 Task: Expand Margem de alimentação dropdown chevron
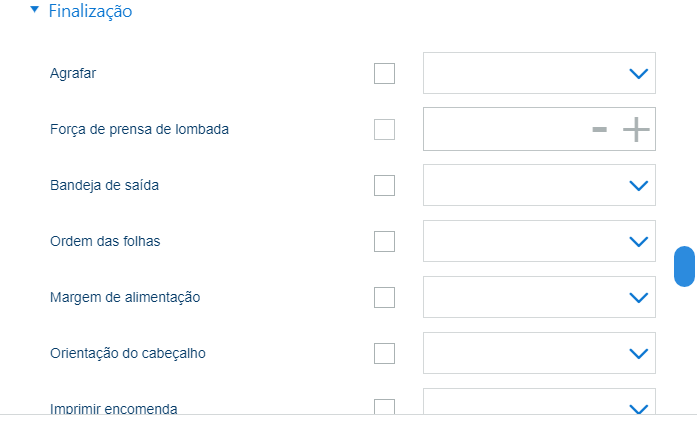pyautogui.click(x=637, y=298)
